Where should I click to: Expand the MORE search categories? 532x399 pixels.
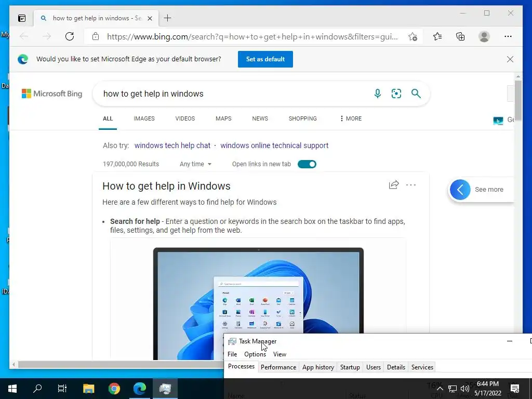[x=351, y=118]
